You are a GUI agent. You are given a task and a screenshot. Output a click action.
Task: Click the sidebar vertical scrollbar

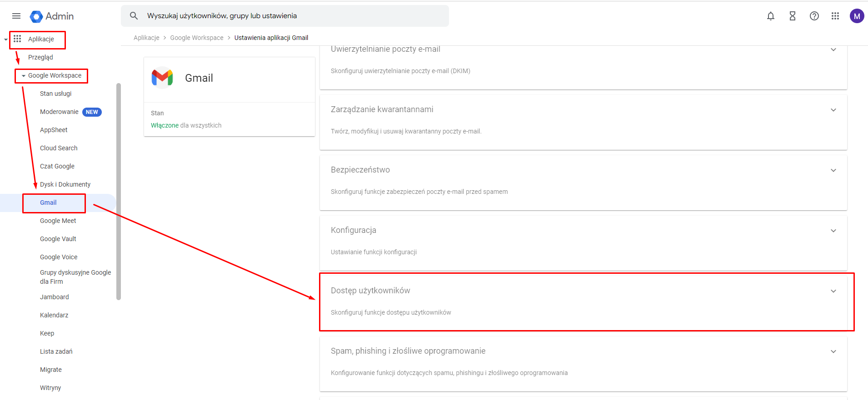(x=119, y=191)
